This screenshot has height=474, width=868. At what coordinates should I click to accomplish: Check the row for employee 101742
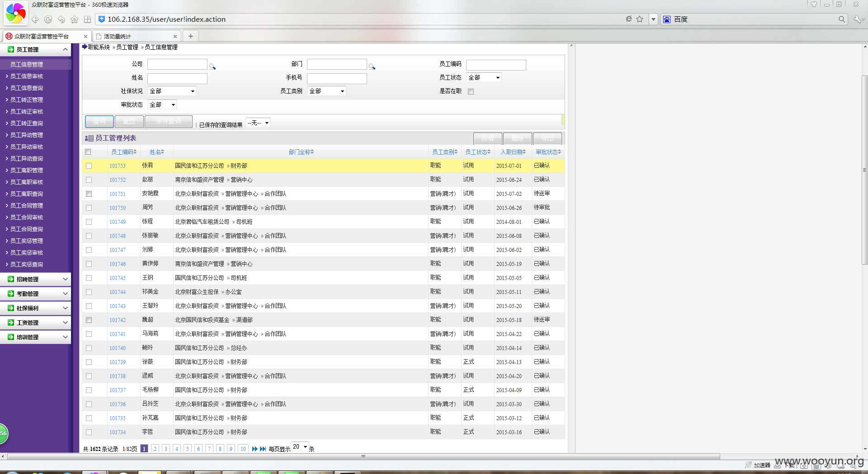(x=89, y=320)
